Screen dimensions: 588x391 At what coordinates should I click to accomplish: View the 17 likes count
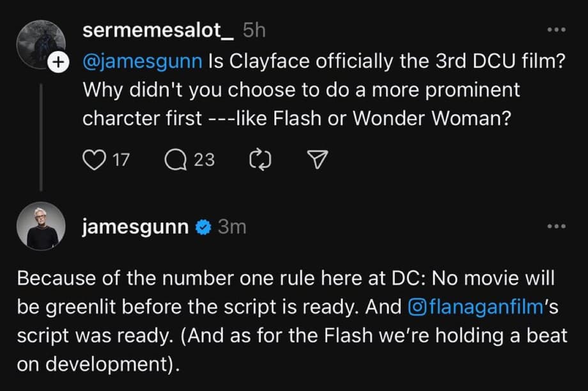click(x=121, y=160)
